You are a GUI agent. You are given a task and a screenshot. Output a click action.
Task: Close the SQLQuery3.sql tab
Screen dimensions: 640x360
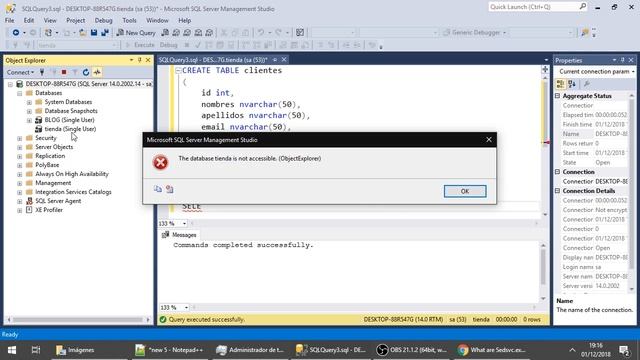pyautogui.click(x=284, y=60)
